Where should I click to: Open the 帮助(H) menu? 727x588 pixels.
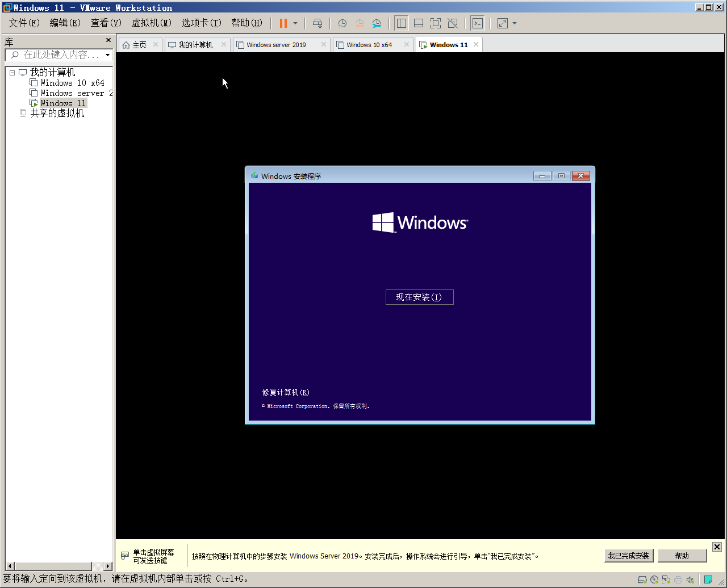point(246,23)
